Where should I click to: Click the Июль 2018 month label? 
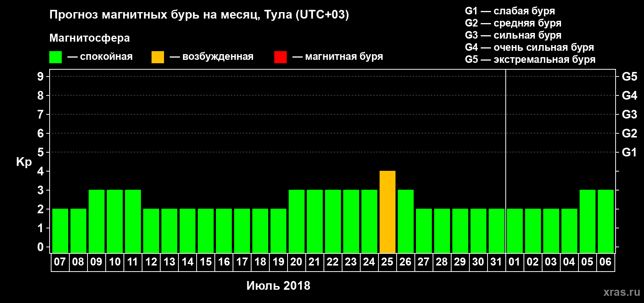click(278, 286)
